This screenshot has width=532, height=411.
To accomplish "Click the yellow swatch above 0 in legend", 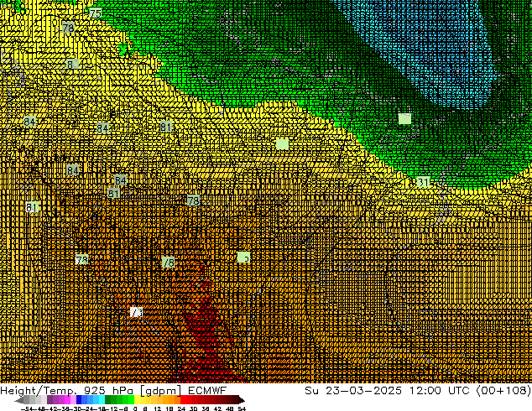I will pyautogui.click(x=137, y=400).
